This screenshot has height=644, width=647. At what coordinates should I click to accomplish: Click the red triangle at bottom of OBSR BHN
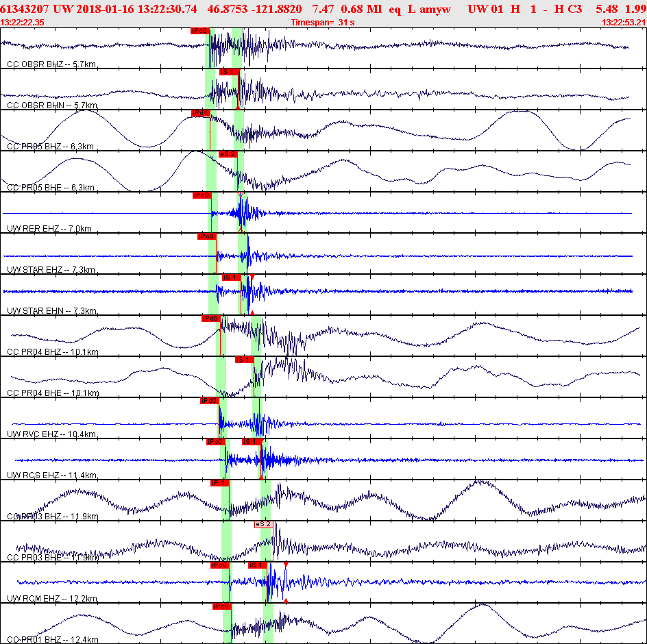[238, 108]
